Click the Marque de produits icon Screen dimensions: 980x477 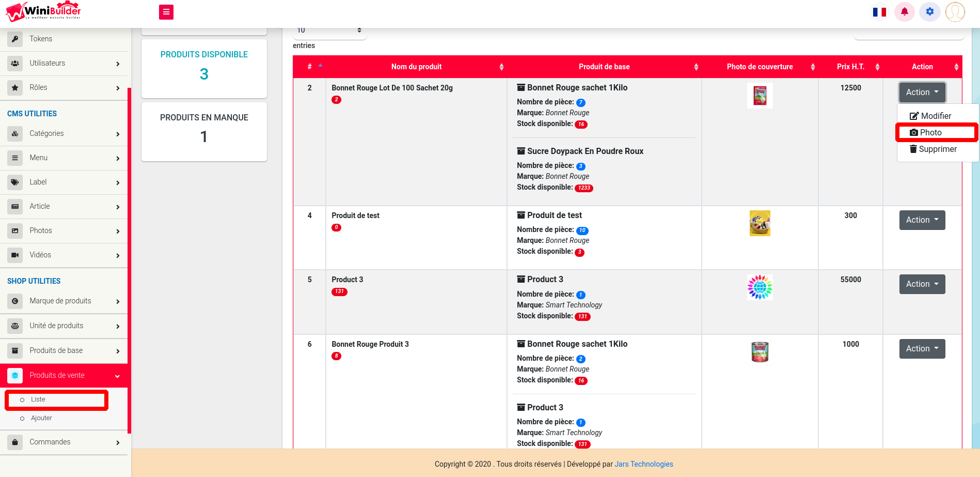(x=15, y=301)
